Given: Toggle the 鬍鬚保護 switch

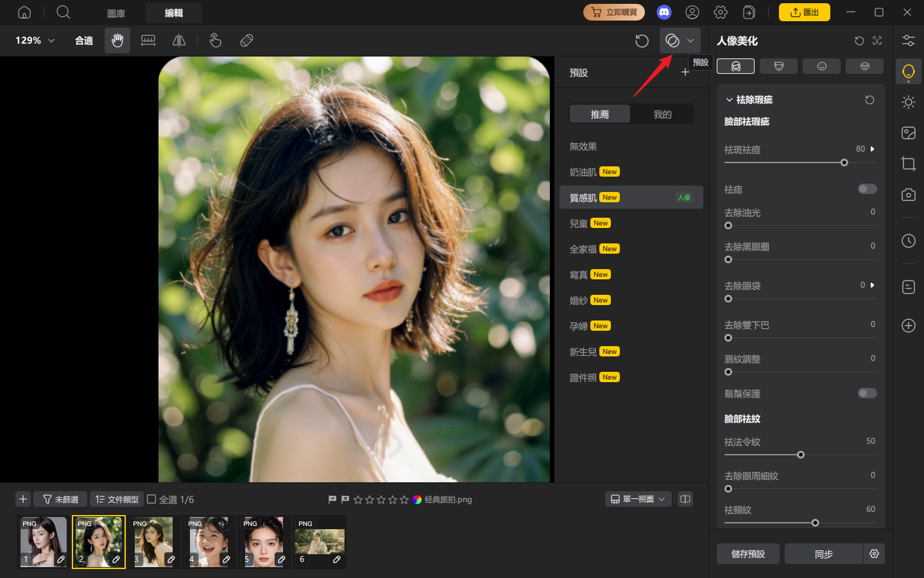Looking at the screenshot, I should (868, 393).
